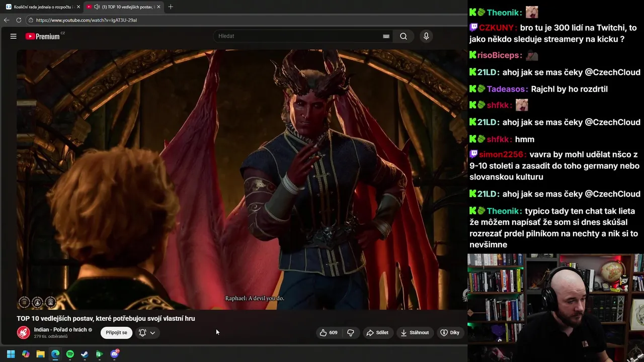644x362 pixels.
Task: Click subtitle 'Raphael: A devil you do.'
Action: (x=255, y=298)
